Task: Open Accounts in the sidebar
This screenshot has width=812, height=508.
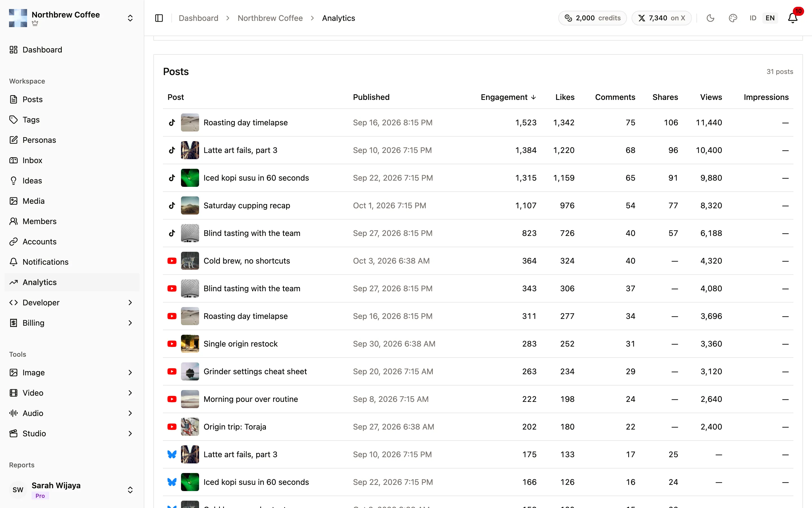Action: point(71,242)
